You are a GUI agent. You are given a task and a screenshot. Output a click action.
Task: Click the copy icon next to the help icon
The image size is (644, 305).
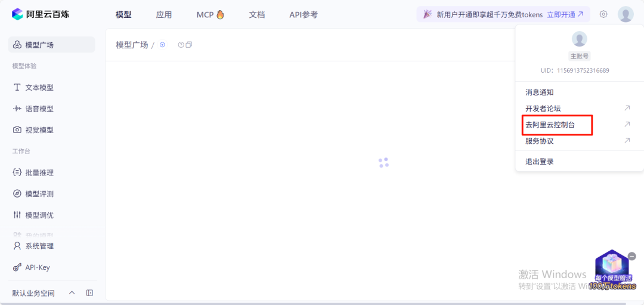point(189,45)
